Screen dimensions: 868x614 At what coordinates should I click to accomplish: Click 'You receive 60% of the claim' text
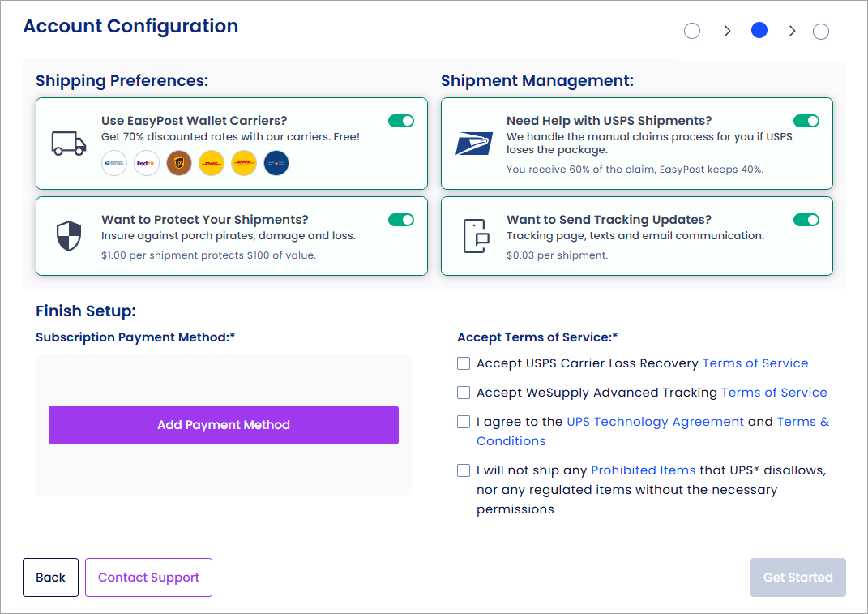[x=635, y=170]
